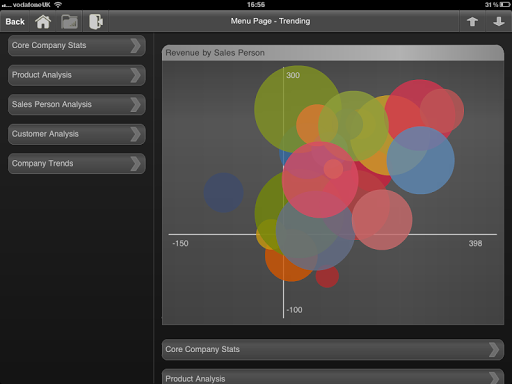Screen dimensions: 512x384
Task: Tap the Home icon in toolbar
Action: coord(43,22)
